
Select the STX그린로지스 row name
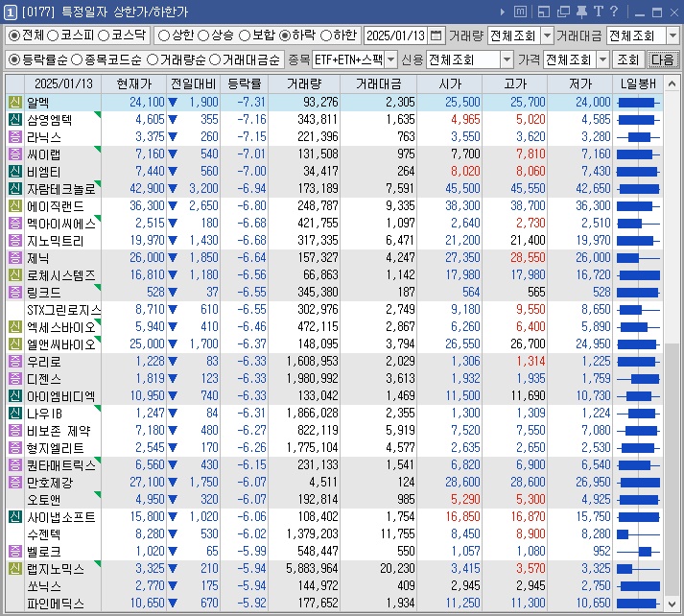(x=63, y=310)
